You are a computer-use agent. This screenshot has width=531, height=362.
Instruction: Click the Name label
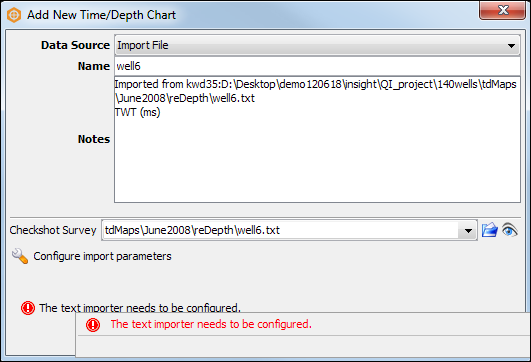94,66
